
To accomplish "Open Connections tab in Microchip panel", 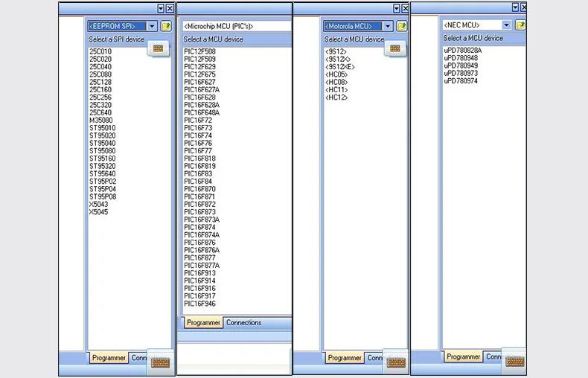I will (243, 322).
